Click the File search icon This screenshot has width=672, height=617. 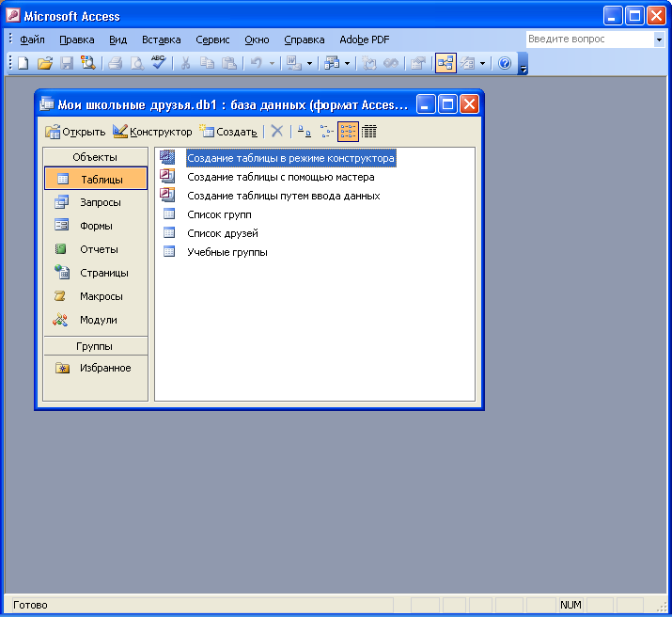pos(88,63)
